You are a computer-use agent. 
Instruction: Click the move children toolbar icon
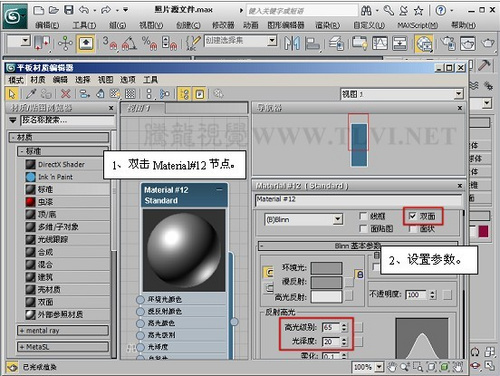coord(85,94)
